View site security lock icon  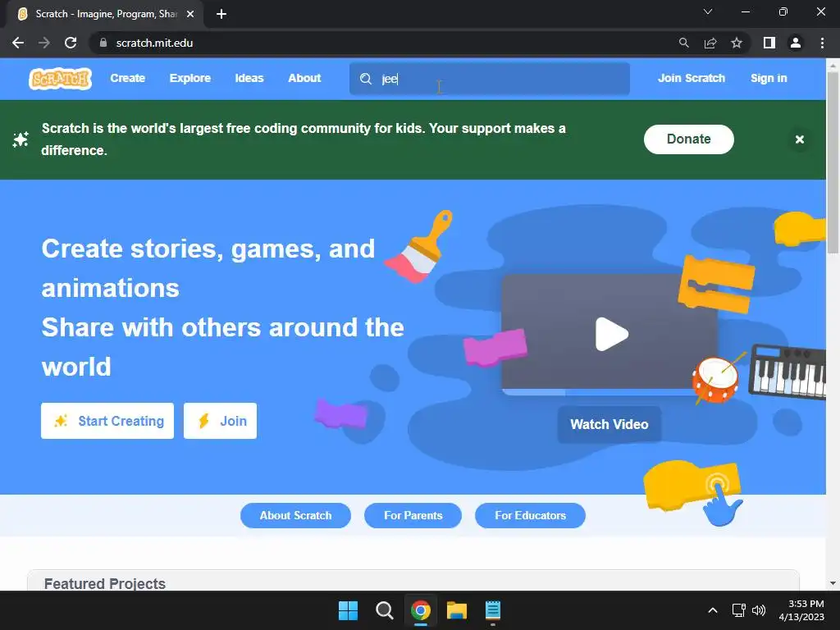[x=103, y=43]
